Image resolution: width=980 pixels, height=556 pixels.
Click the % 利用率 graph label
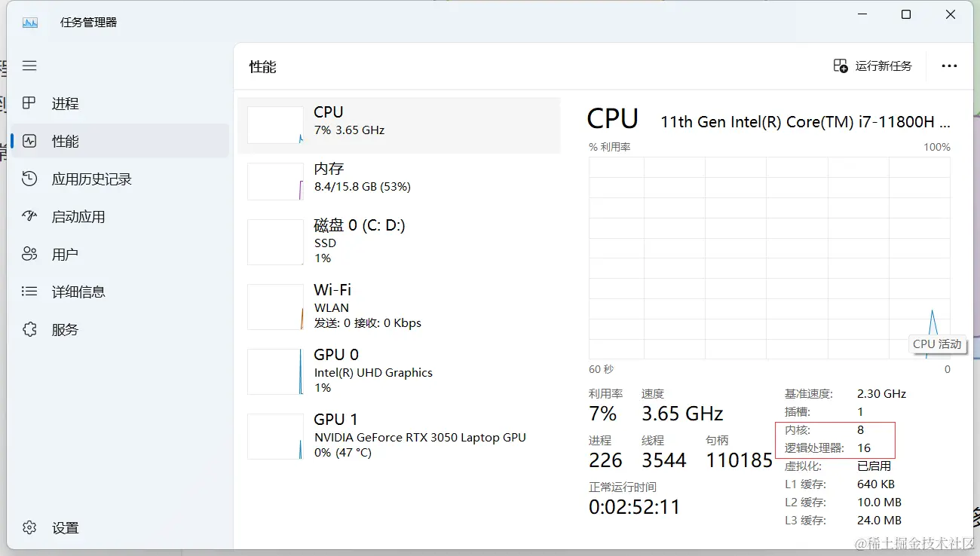[x=610, y=148]
